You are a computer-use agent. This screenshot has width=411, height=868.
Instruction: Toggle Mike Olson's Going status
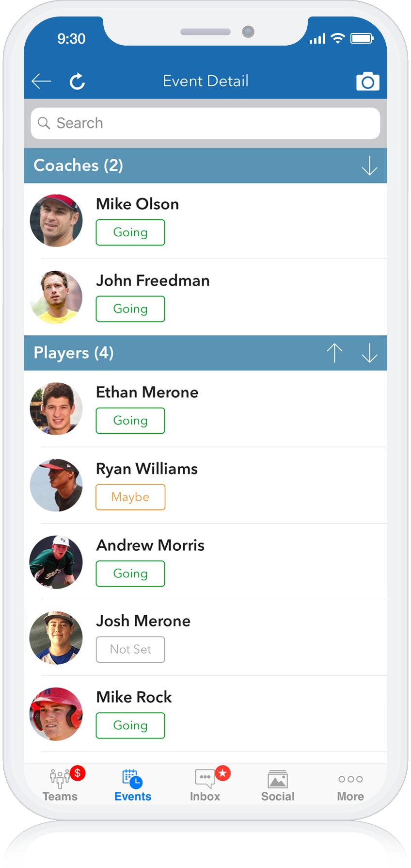[130, 232]
